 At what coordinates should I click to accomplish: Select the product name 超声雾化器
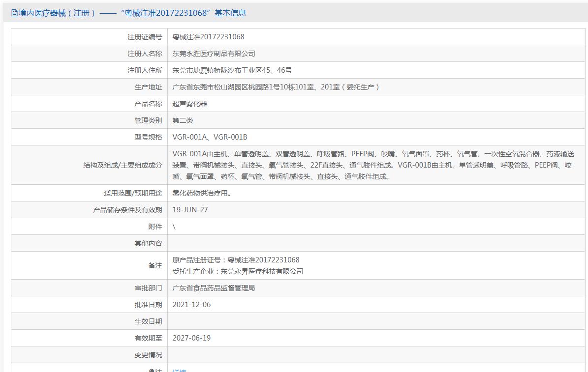coord(190,104)
